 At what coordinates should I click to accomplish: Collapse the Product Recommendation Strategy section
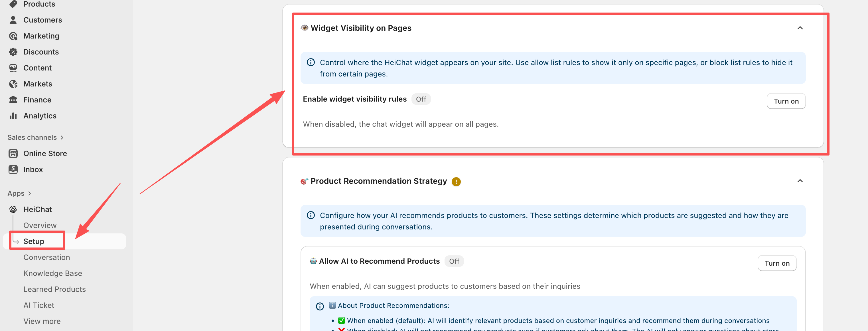point(800,181)
